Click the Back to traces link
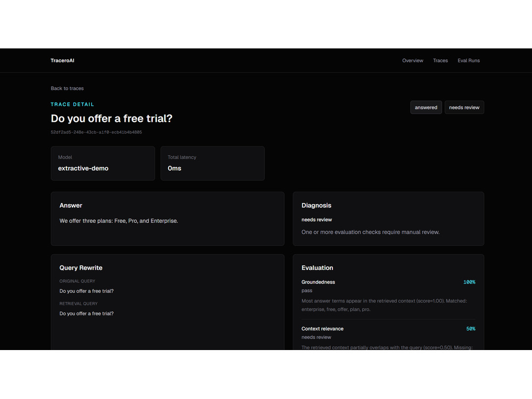Screen dimensions: 532x399 coord(67,88)
